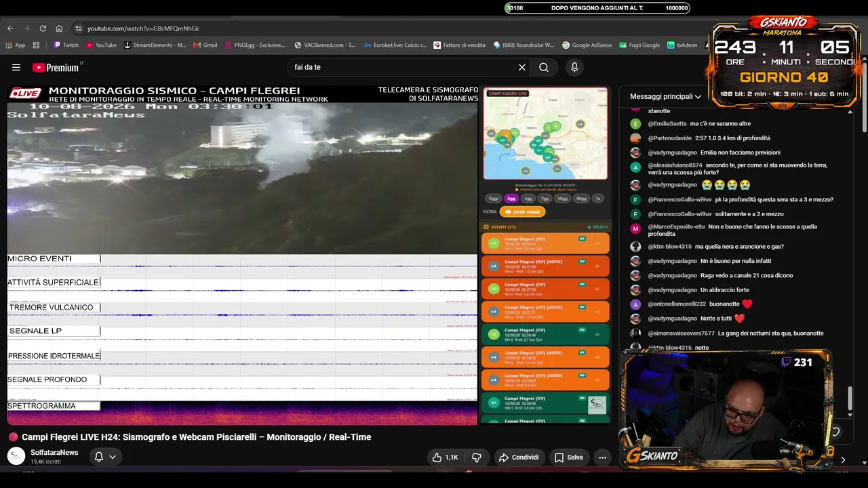Go to YouTube Premium home logo
Viewport: 868px width, 488px height.
tap(56, 67)
